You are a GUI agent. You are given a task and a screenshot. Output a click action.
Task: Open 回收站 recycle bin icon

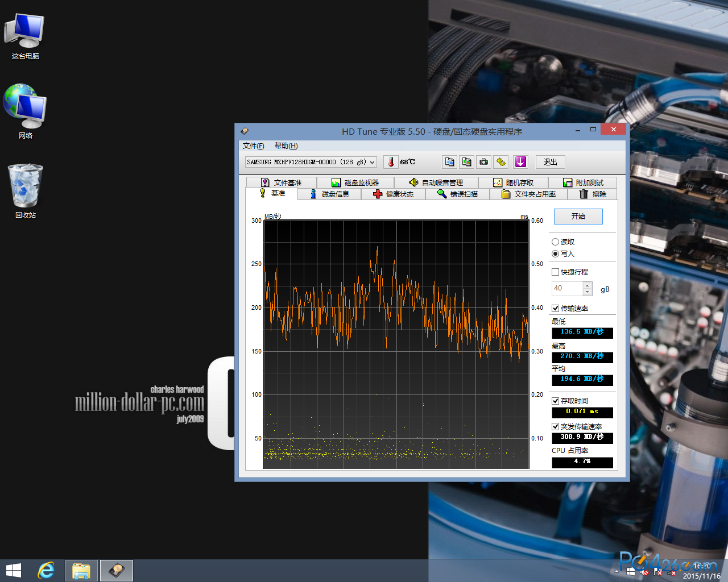pos(26,192)
